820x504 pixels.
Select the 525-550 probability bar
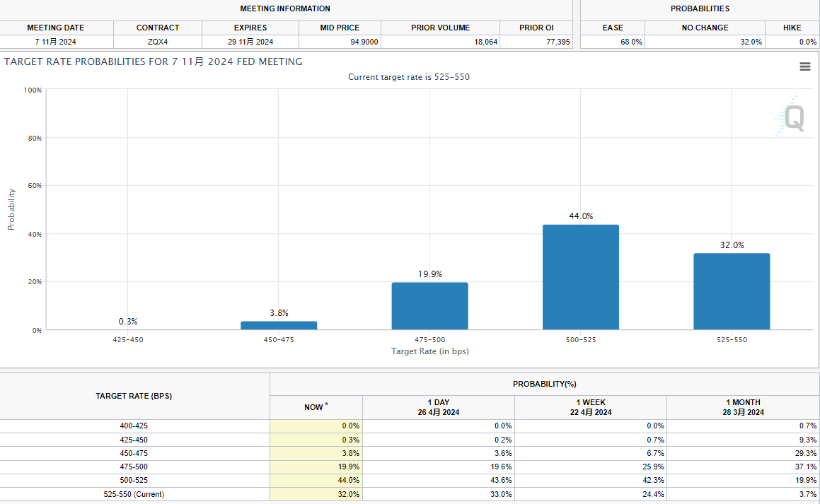pos(731,291)
